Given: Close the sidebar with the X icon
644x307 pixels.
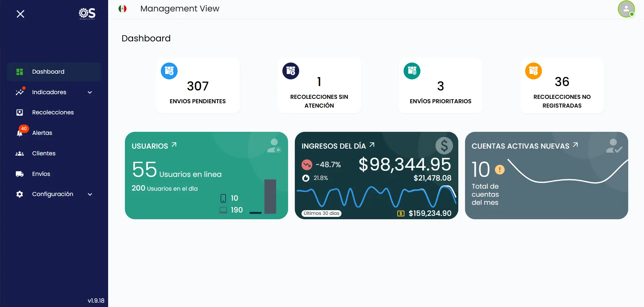Looking at the screenshot, I should click(20, 14).
